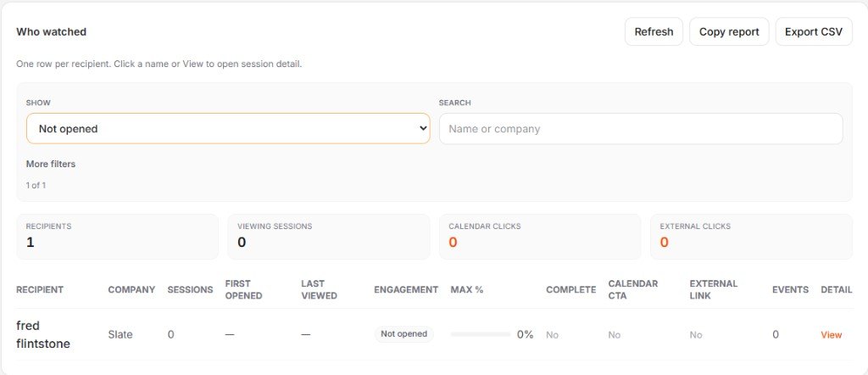
Task: Click the External Link column header
Action: tap(714, 289)
